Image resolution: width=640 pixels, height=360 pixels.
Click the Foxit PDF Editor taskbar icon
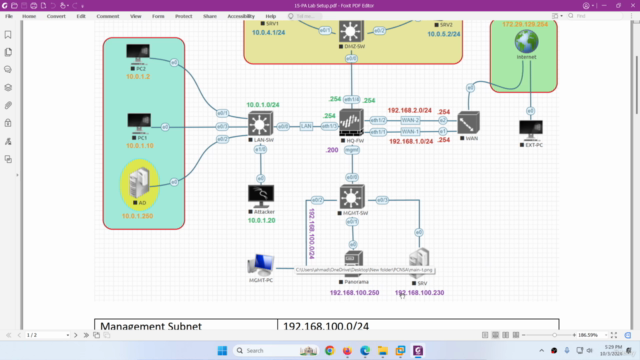(418, 351)
